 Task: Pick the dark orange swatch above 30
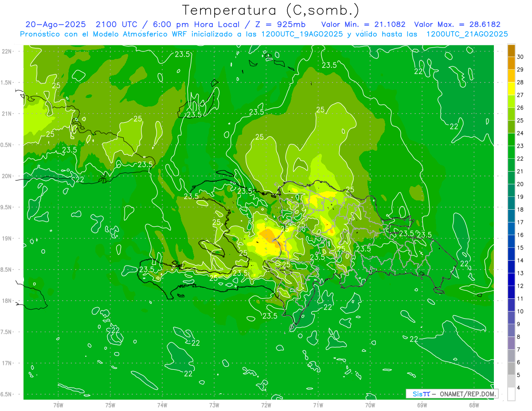[511, 51]
